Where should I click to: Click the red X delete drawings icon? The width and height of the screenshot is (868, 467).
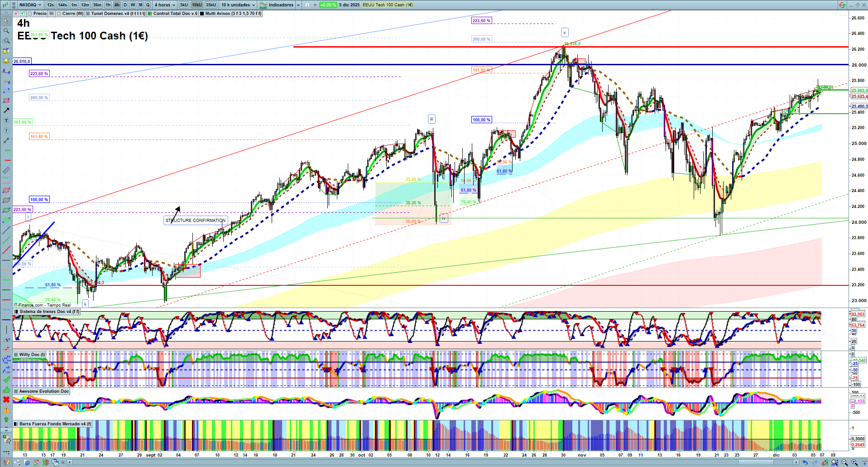point(6,400)
